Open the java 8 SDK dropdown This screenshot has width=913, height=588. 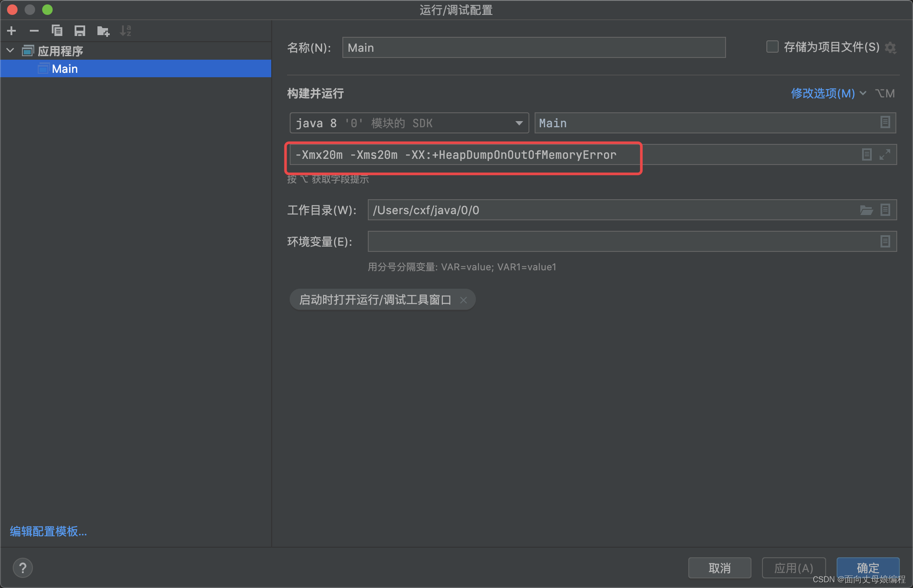click(409, 123)
